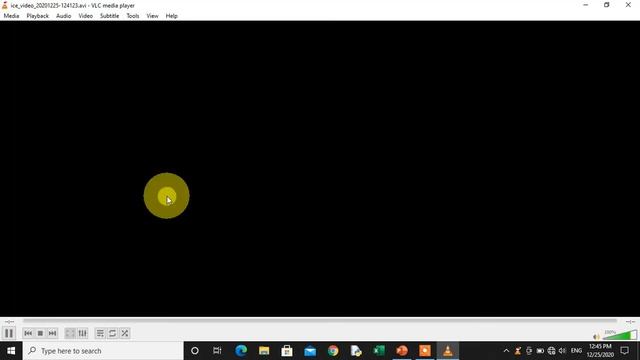The height and width of the screenshot is (360, 640).
Task: Pause the video with the pause button
Action: (x=9, y=333)
